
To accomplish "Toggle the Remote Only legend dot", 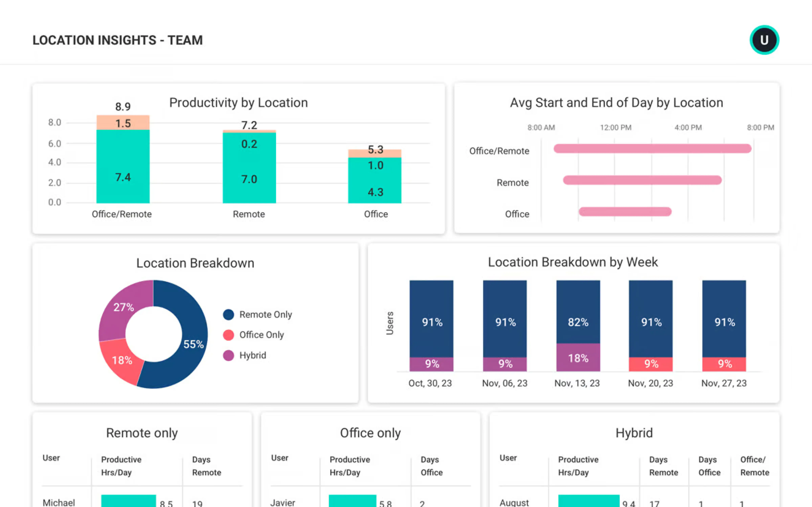I will pos(229,315).
